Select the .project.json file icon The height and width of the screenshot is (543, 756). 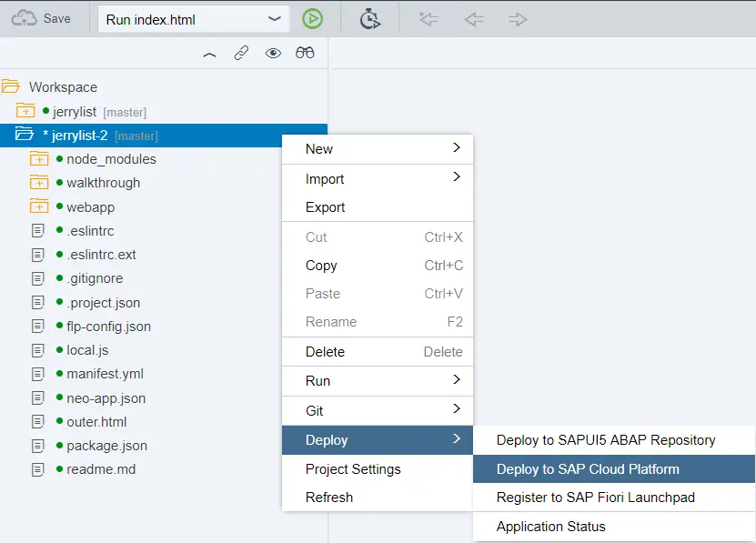pyautogui.click(x=37, y=302)
